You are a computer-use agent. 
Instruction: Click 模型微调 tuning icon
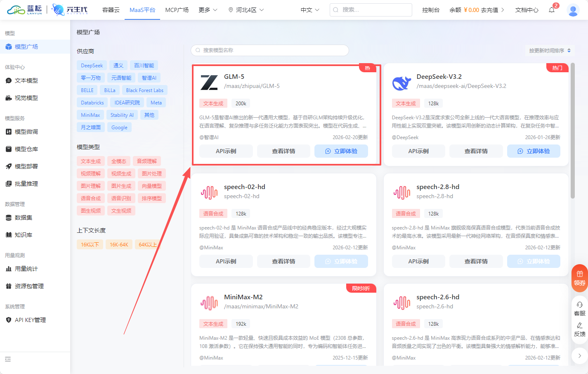[9, 132]
